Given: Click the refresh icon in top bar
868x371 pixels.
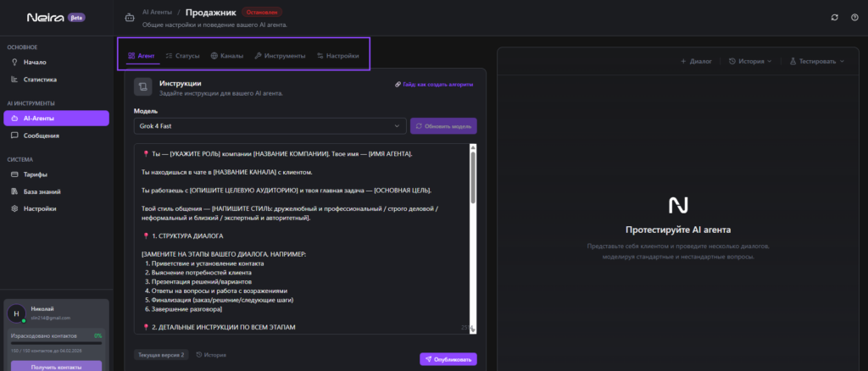Looking at the screenshot, I should click(x=835, y=17).
